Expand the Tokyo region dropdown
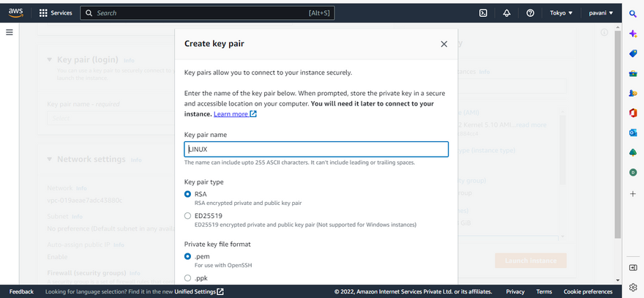Image resolution: width=644 pixels, height=298 pixels. (x=561, y=13)
